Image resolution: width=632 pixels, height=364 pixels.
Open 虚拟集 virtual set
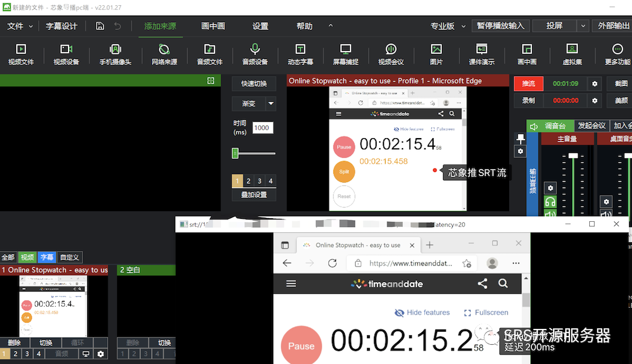pos(572,54)
